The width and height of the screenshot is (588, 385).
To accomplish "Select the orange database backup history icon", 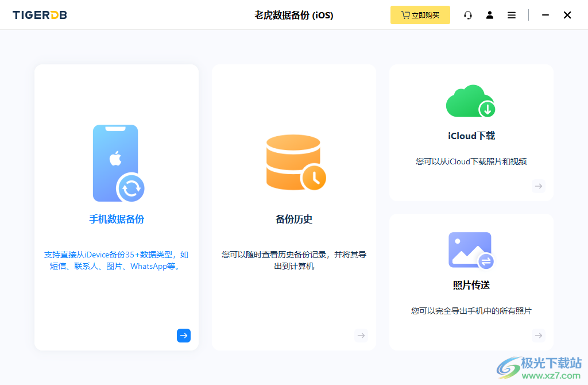I will point(294,163).
